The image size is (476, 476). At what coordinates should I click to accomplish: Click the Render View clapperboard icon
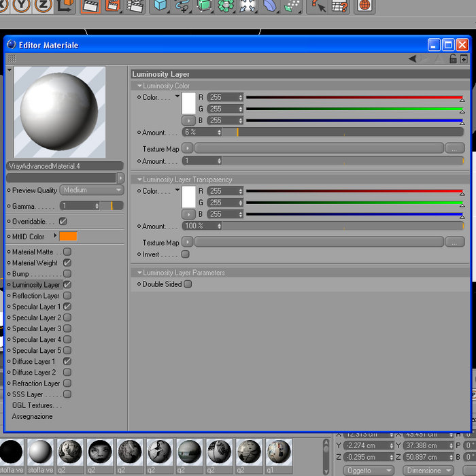pyautogui.click(x=90, y=5)
